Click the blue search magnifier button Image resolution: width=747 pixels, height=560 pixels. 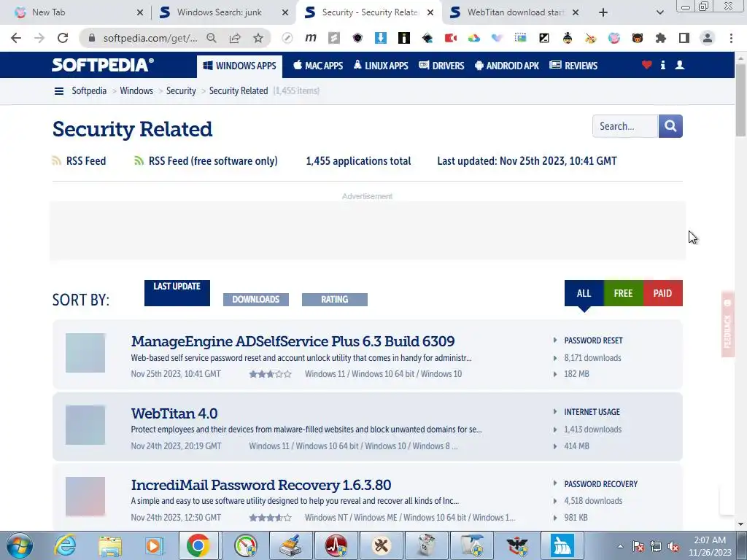click(670, 126)
